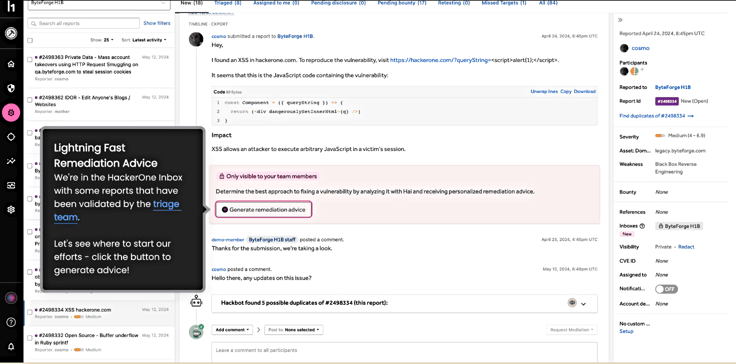This screenshot has width=736, height=364.
Task: Open the ByteForge H1B program dropdown
Action: coord(99,4)
